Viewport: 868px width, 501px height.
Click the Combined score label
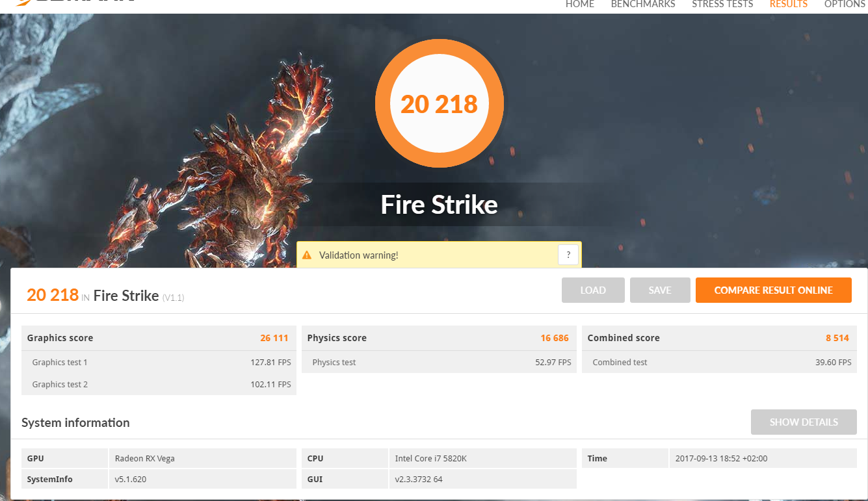624,338
